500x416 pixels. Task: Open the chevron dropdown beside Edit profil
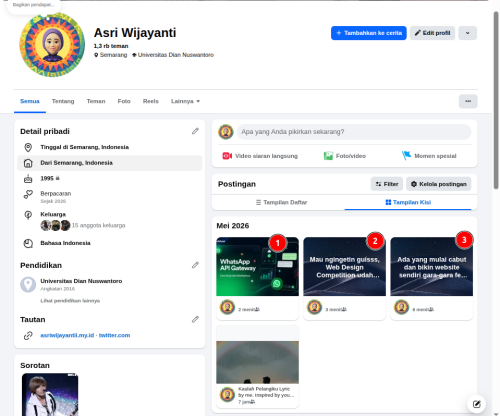pyautogui.click(x=467, y=33)
